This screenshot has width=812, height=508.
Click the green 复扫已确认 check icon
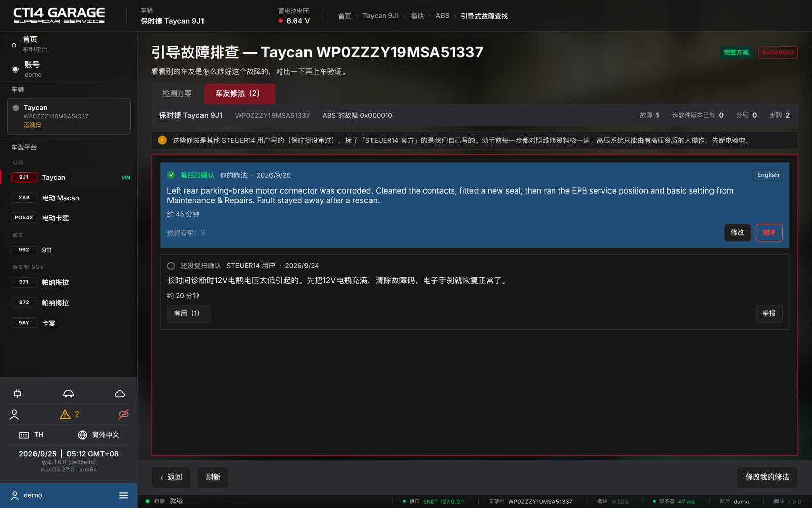coord(171,175)
